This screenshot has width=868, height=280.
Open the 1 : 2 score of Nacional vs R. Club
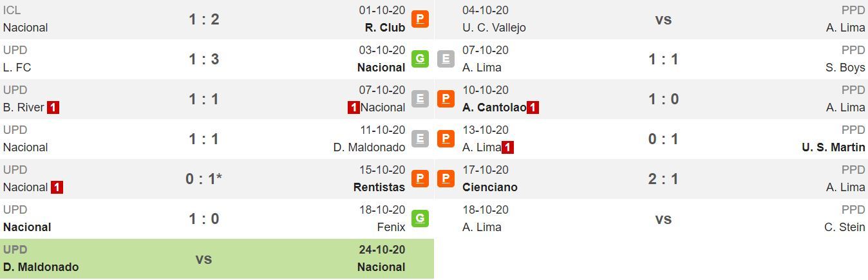tap(204, 19)
